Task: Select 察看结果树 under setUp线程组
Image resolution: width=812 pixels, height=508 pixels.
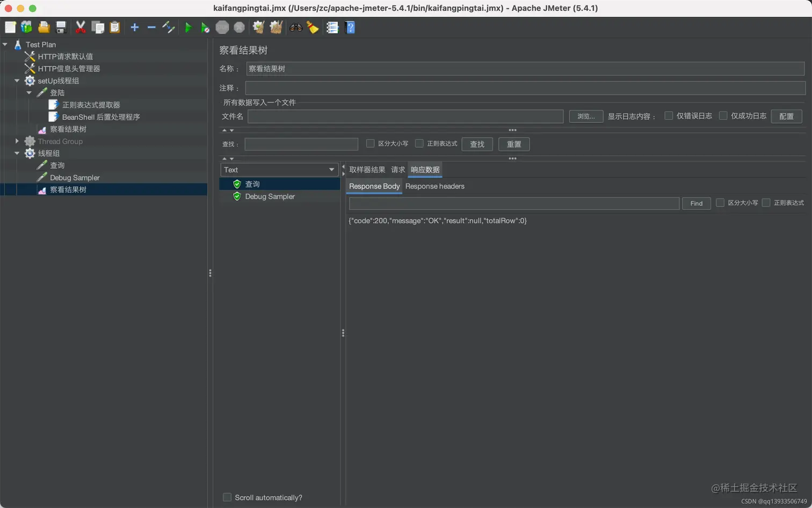Action: point(68,129)
